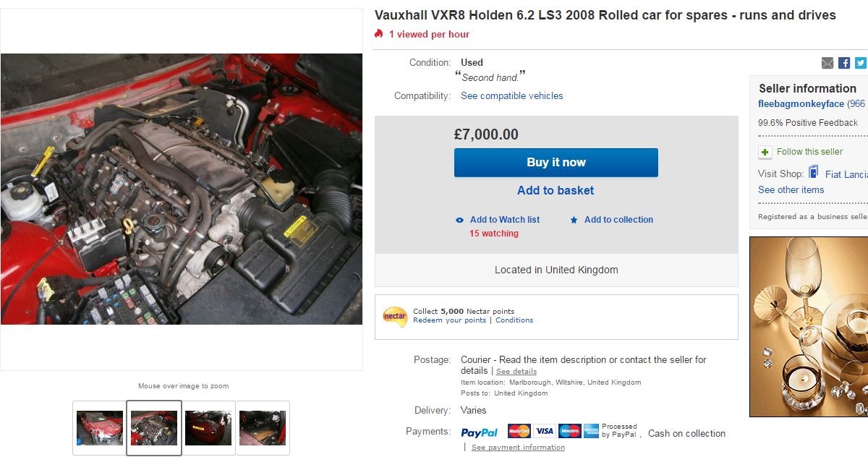
Task: Open Redeem your points link
Action: (449, 320)
